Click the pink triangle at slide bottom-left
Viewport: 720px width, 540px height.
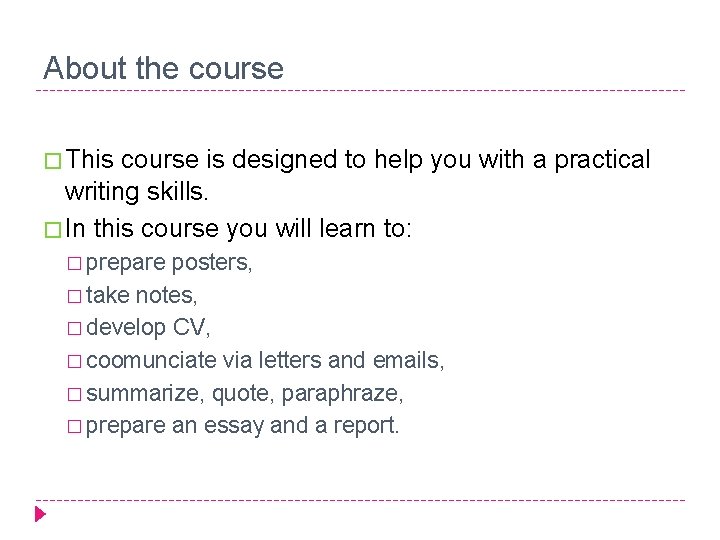coord(40,514)
